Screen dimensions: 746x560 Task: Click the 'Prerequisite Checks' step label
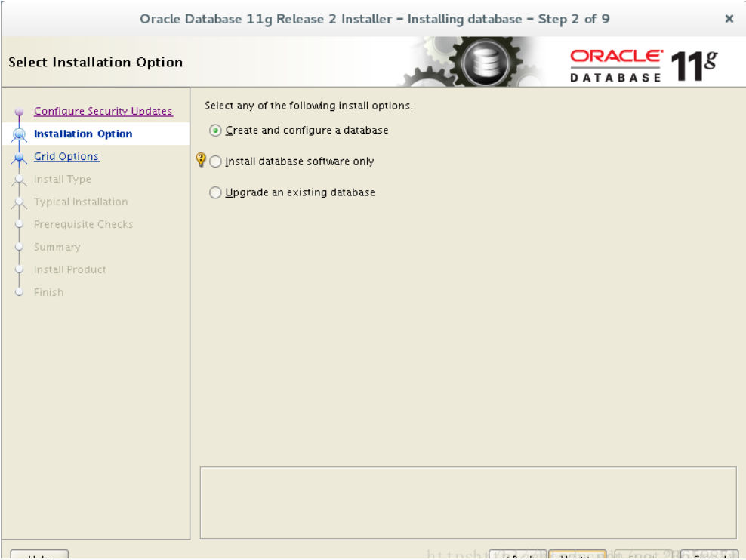84,224
